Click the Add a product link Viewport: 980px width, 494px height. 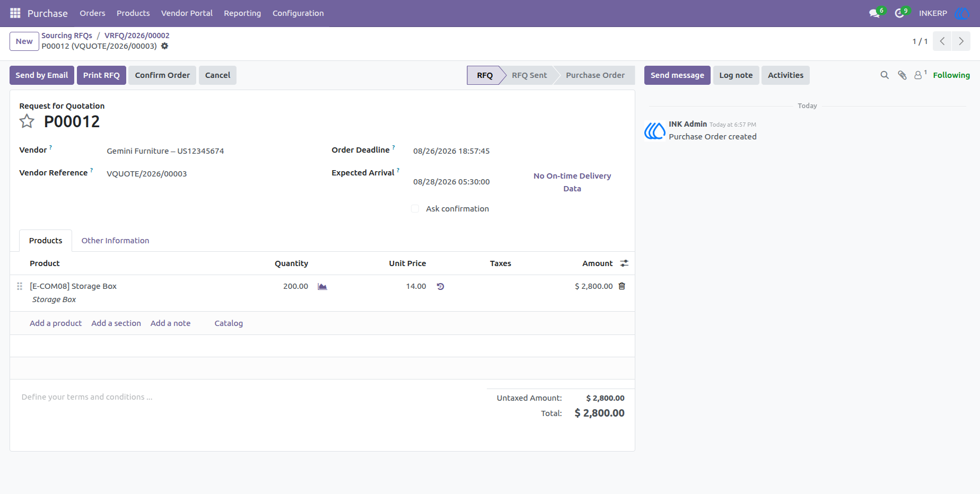(x=56, y=323)
